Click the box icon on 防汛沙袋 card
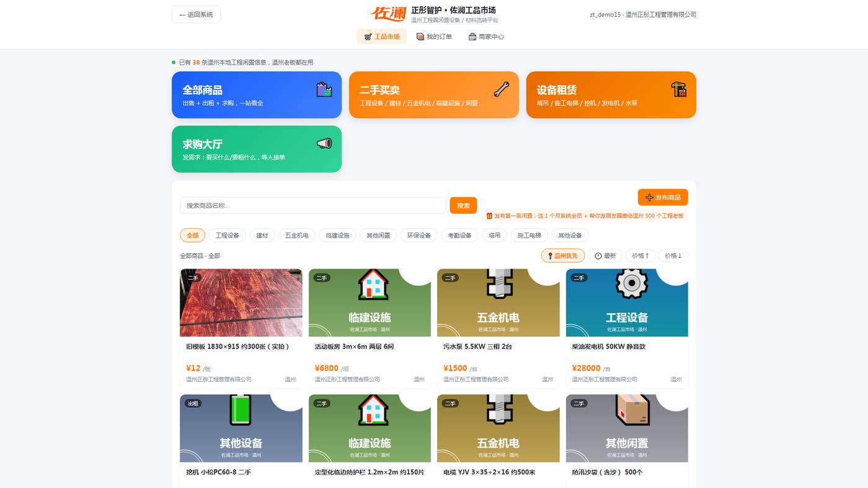 click(x=631, y=410)
